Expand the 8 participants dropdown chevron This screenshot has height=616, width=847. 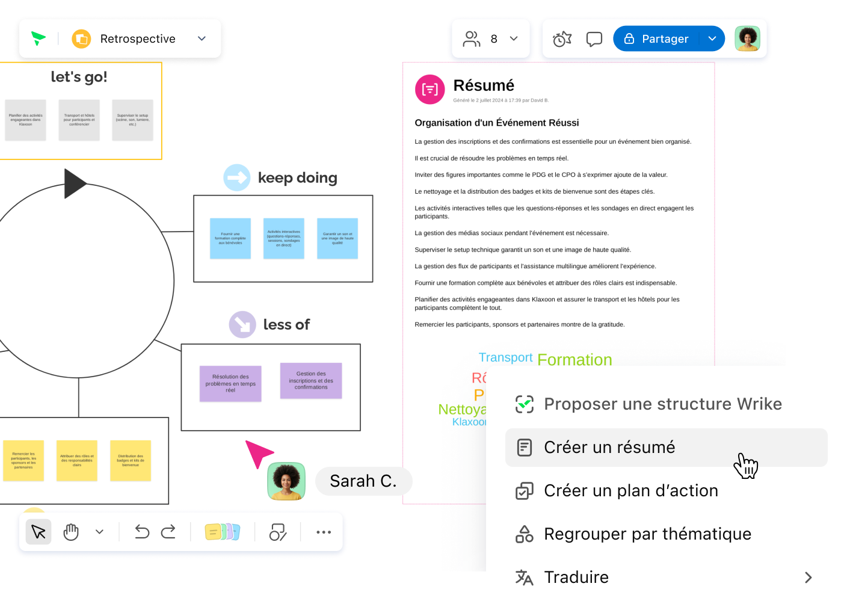514,38
